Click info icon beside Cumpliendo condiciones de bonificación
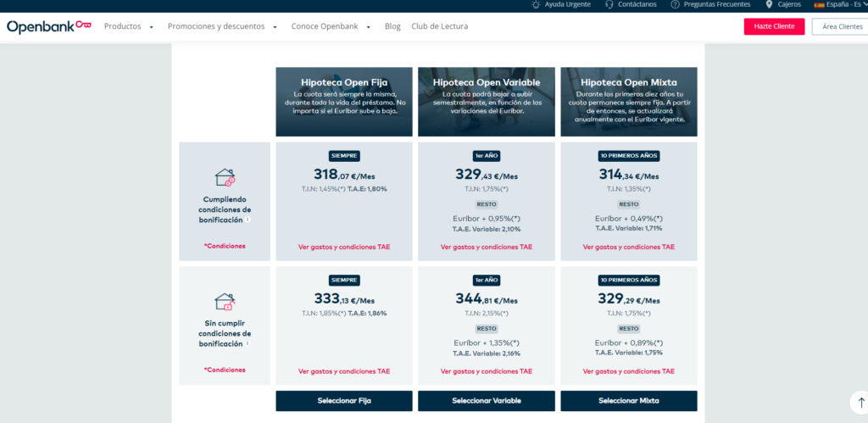The width and height of the screenshot is (868, 423). tap(248, 220)
